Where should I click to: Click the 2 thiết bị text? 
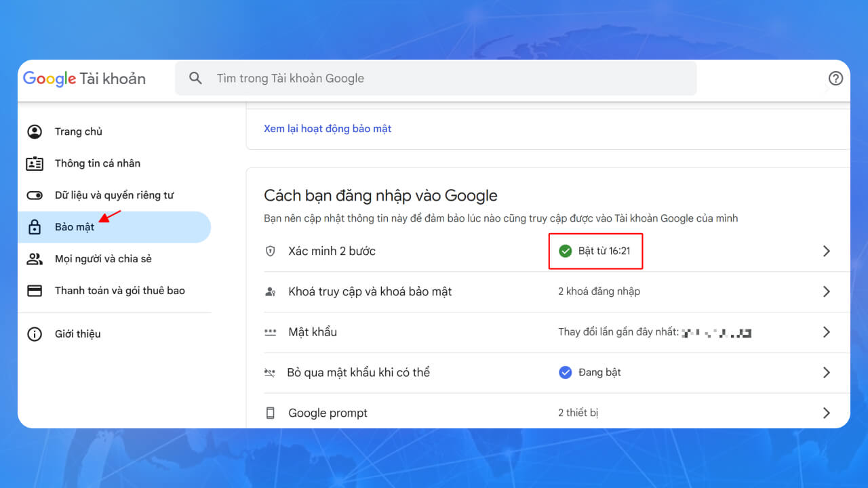tap(578, 413)
